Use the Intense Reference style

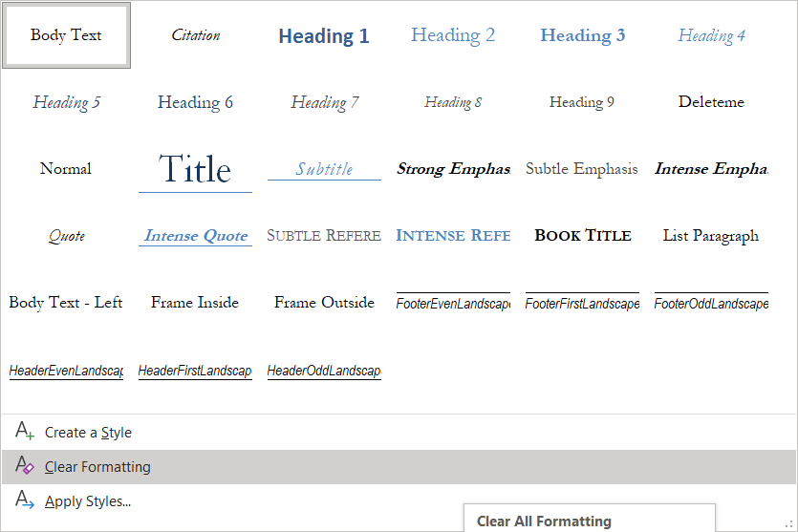[x=453, y=236]
